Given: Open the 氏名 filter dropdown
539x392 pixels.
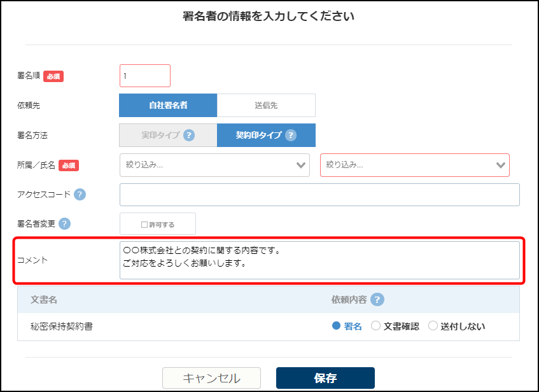Looking at the screenshot, I should pyautogui.click(x=414, y=165).
